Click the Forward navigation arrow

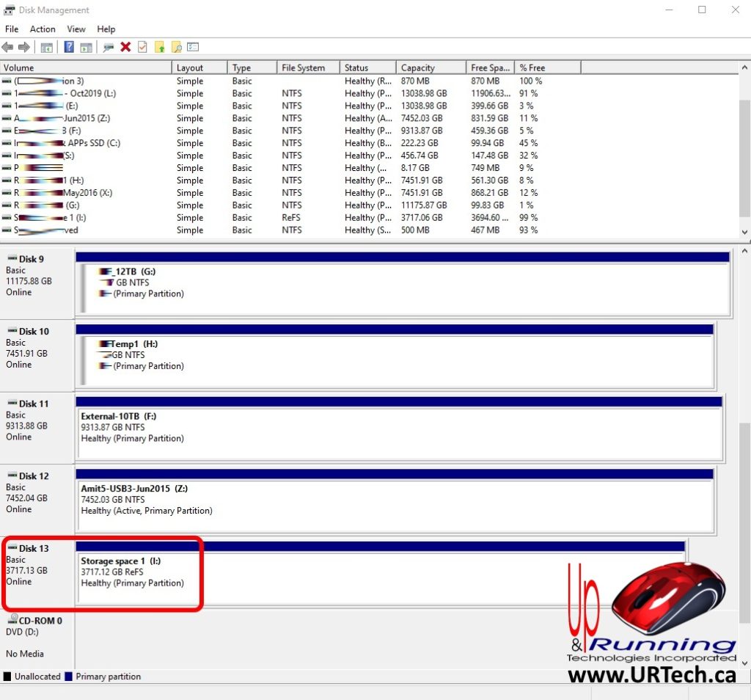click(24, 47)
